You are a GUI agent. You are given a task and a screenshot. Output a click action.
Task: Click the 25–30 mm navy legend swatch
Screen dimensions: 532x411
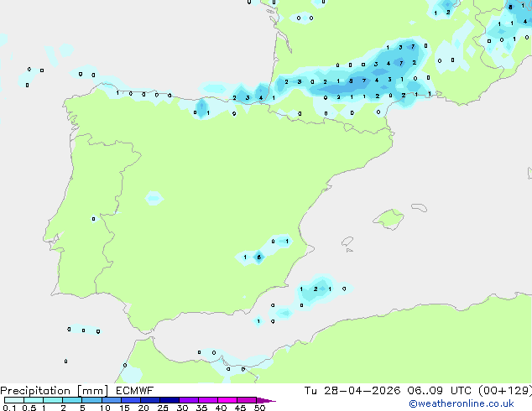pos(169,400)
